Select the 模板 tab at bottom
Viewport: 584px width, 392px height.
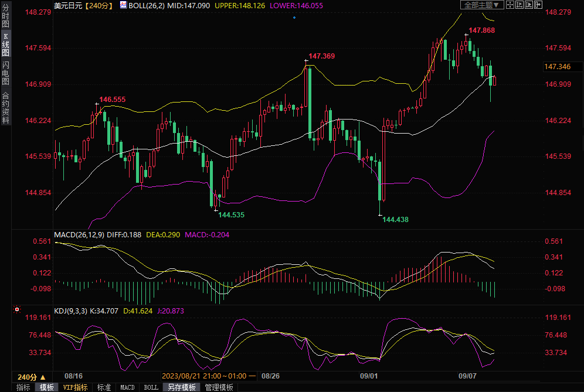pyautogui.click(x=46, y=387)
